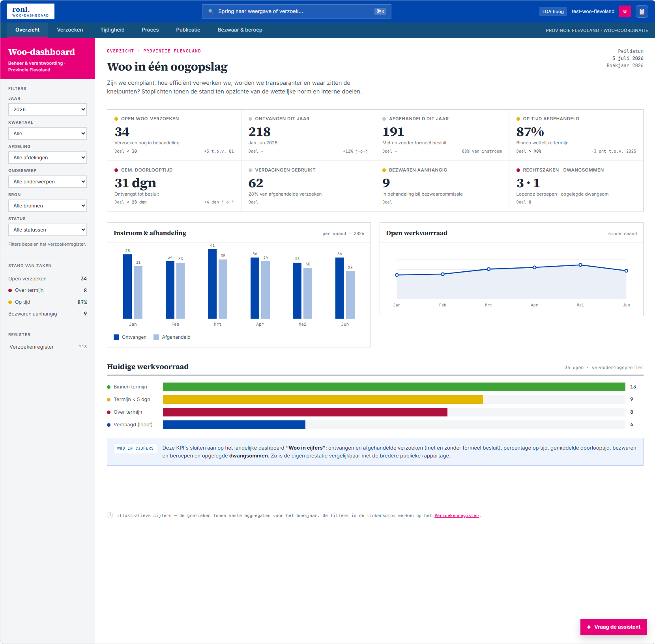Focus the Spring naar weergave search field
Image resolution: width=655 pixels, height=644 pixels.
click(x=297, y=11)
